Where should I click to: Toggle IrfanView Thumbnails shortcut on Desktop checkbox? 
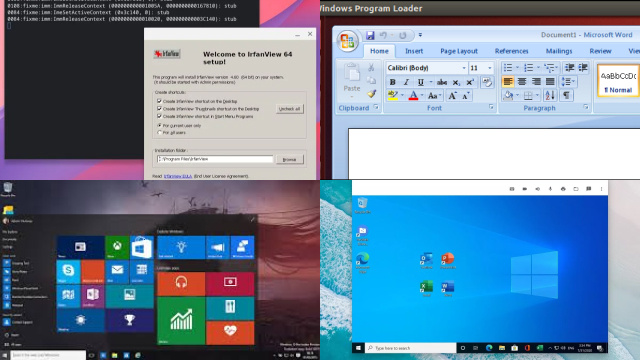click(159, 109)
